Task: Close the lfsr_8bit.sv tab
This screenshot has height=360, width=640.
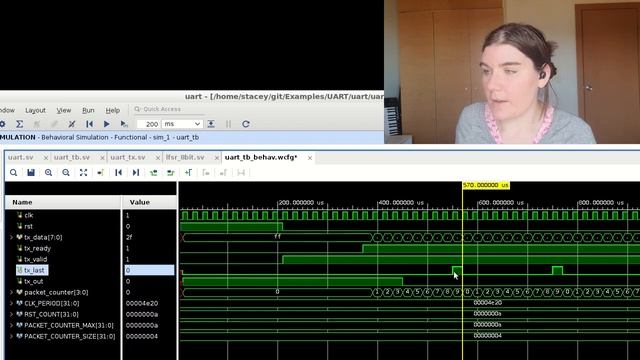Action: pos(217,158)
